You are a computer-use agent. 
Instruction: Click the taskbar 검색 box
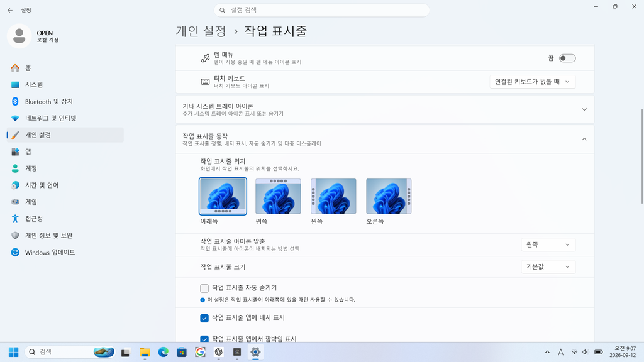click(70, 352)
